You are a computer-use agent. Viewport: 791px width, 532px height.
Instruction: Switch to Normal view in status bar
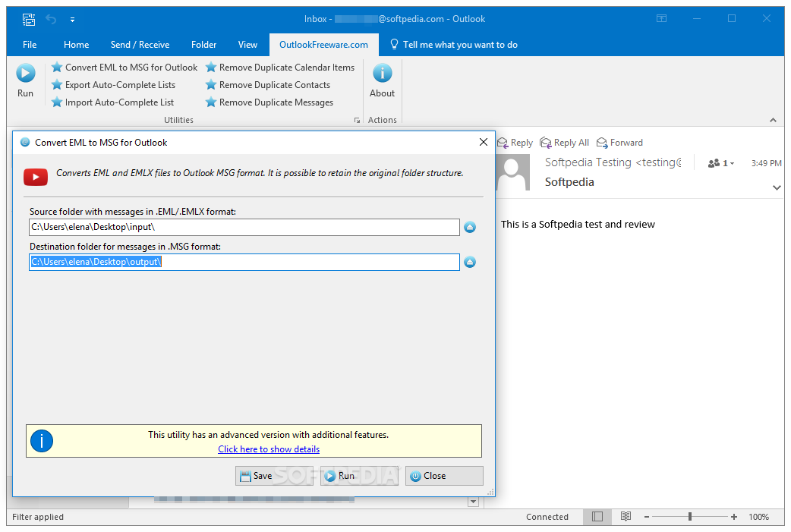tap(597, 516)
